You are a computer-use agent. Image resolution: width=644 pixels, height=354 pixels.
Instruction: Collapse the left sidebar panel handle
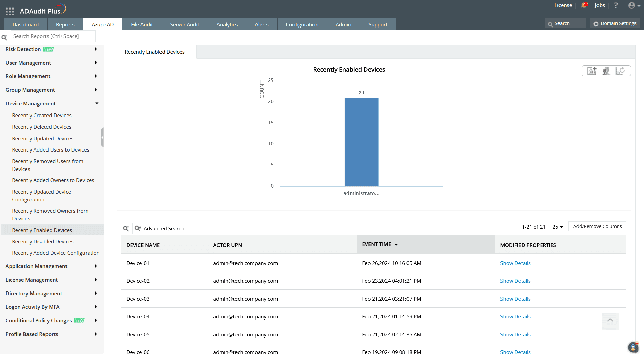point(102,137)
